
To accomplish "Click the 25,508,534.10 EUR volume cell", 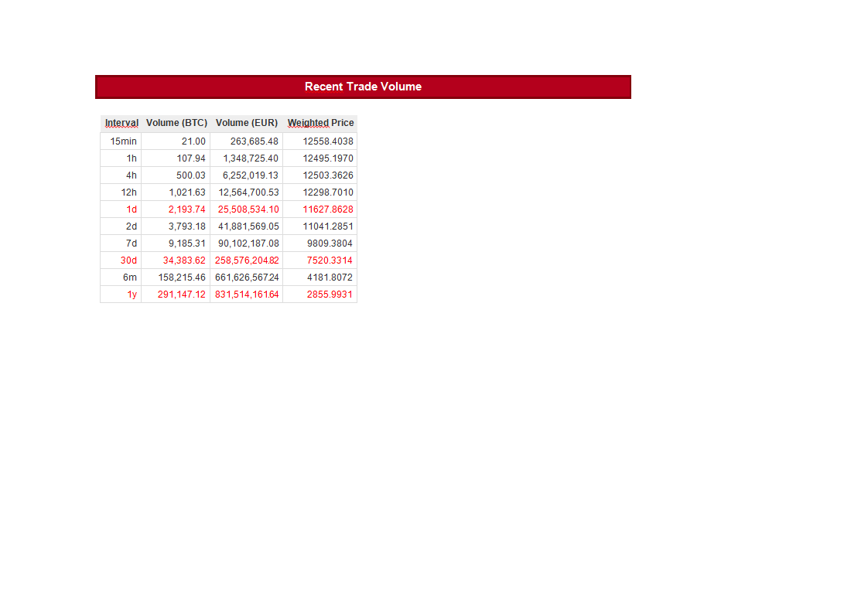I will click(248, 209).
